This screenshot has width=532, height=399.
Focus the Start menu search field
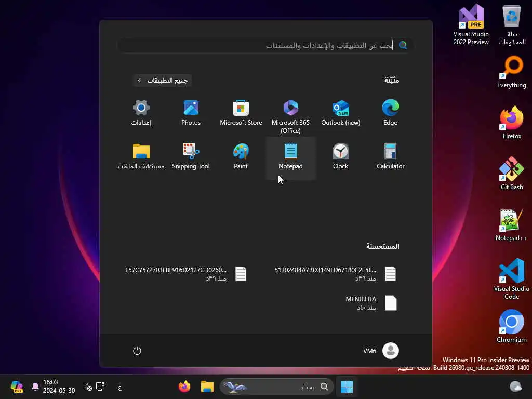[265, 45]
